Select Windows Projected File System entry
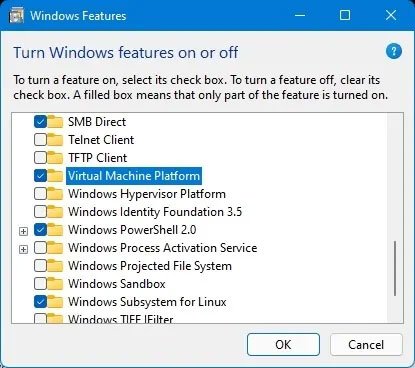The height and width of the screenshot is (368, 415). pyautogui.click(x=150, y=266)
